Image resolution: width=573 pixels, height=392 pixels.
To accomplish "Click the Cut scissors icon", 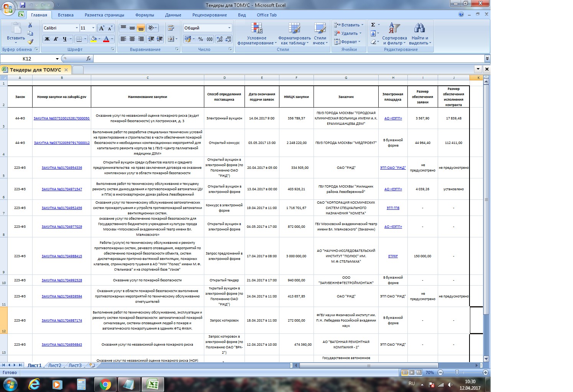I will 30,25.
